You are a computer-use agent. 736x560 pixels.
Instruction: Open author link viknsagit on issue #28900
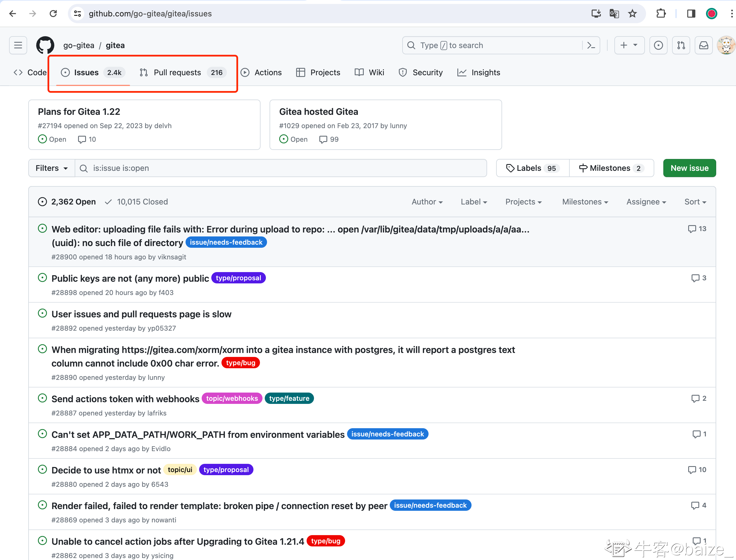(172, 257)
